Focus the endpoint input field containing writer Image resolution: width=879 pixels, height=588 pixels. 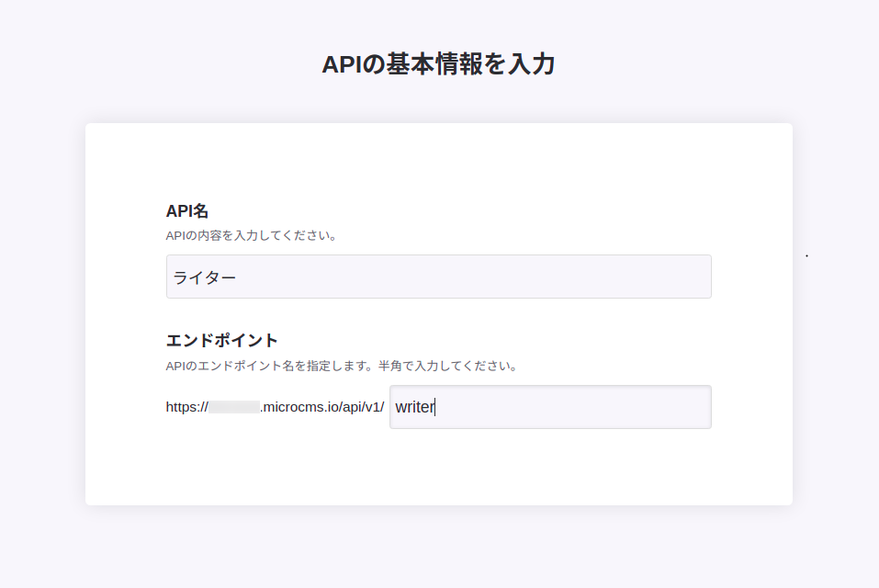(x=549, y=407)
